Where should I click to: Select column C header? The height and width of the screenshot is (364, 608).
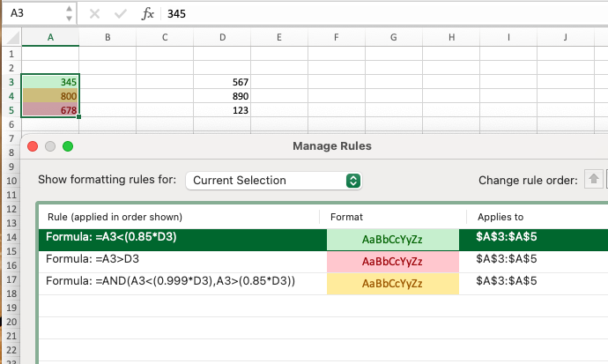165,38
